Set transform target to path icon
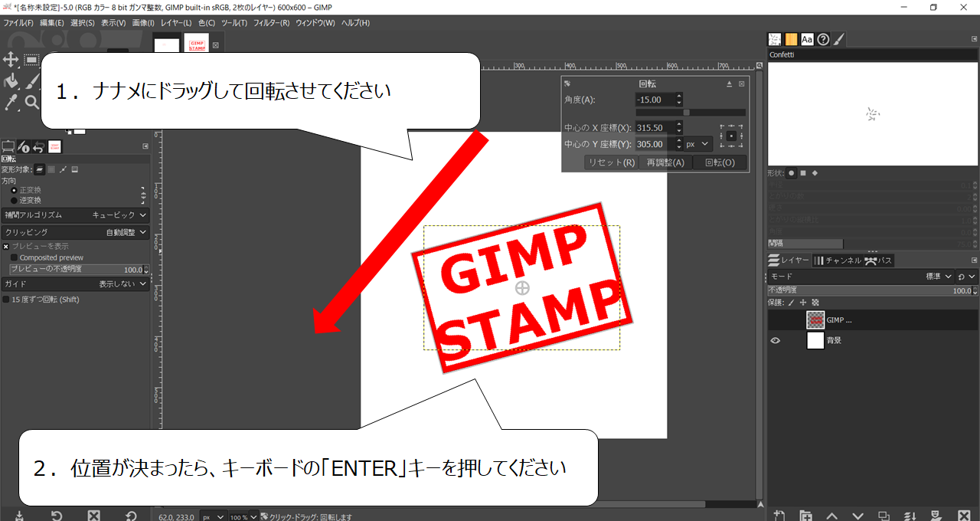The image size is (980, 521). point(64,169)
